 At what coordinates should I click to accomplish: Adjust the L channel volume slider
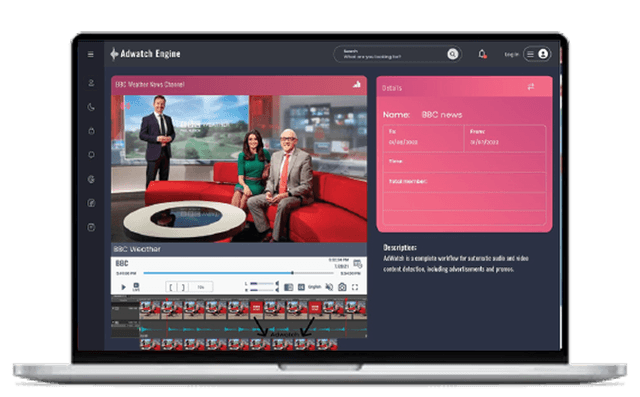pos(263,283)
